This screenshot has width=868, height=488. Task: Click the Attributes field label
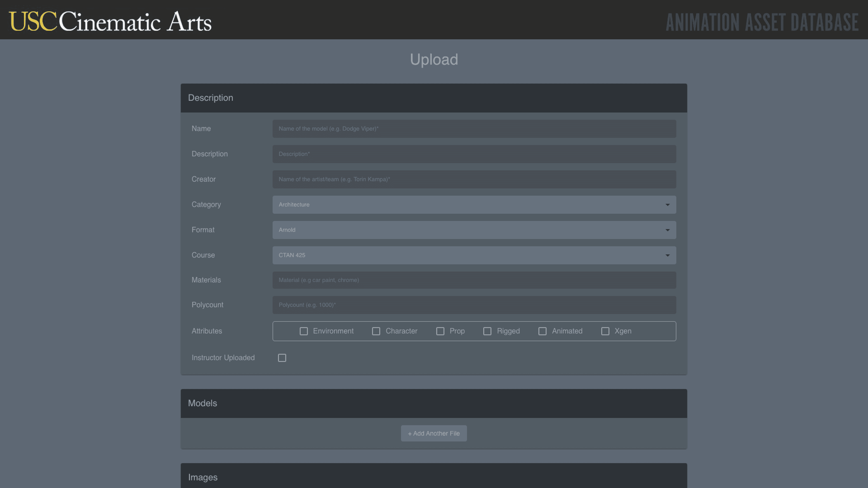point(207,331)
